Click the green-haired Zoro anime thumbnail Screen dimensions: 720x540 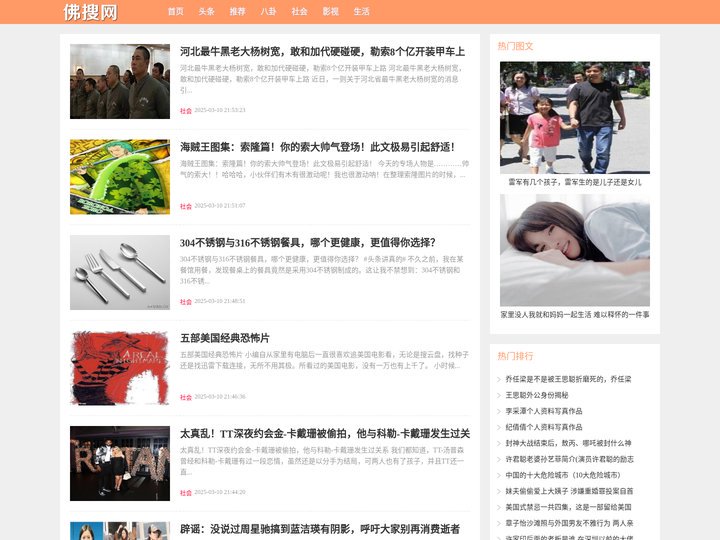pos(120,177)
